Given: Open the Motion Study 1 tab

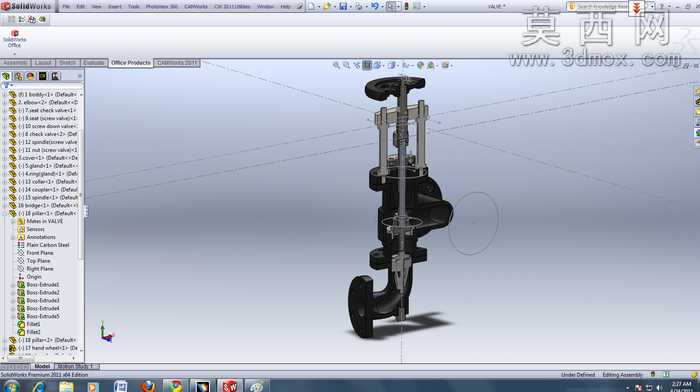Looking at the screenshot, I should pos(76,367).
